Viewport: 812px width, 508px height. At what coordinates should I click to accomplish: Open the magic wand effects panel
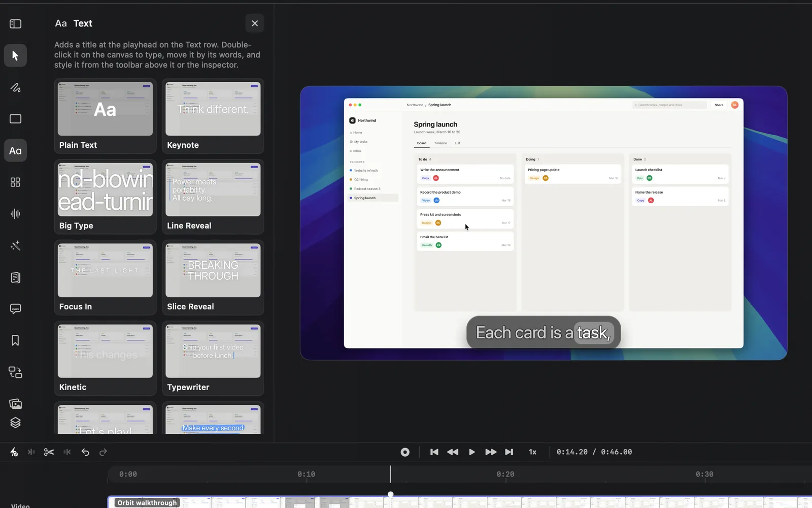coord(15,246)
